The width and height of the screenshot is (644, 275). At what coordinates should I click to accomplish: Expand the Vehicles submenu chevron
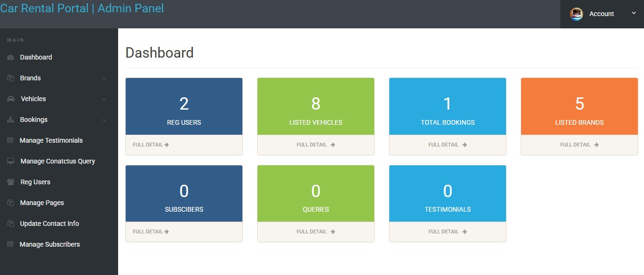tap(104, 99)
